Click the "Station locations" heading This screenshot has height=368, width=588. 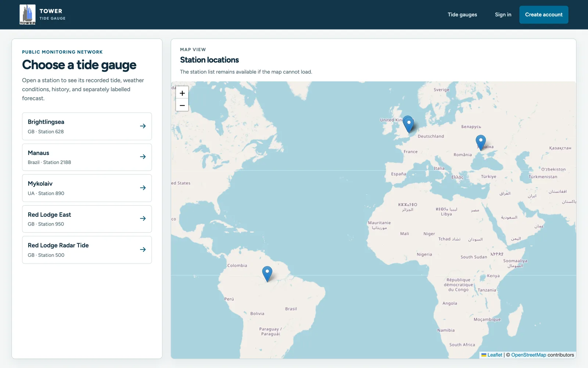pyautogui.click(x=209, y=60)
